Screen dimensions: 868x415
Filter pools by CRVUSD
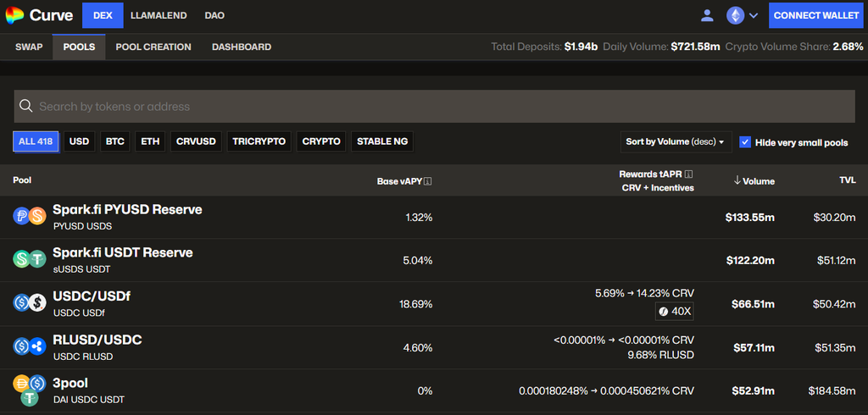tap(196, 141)
